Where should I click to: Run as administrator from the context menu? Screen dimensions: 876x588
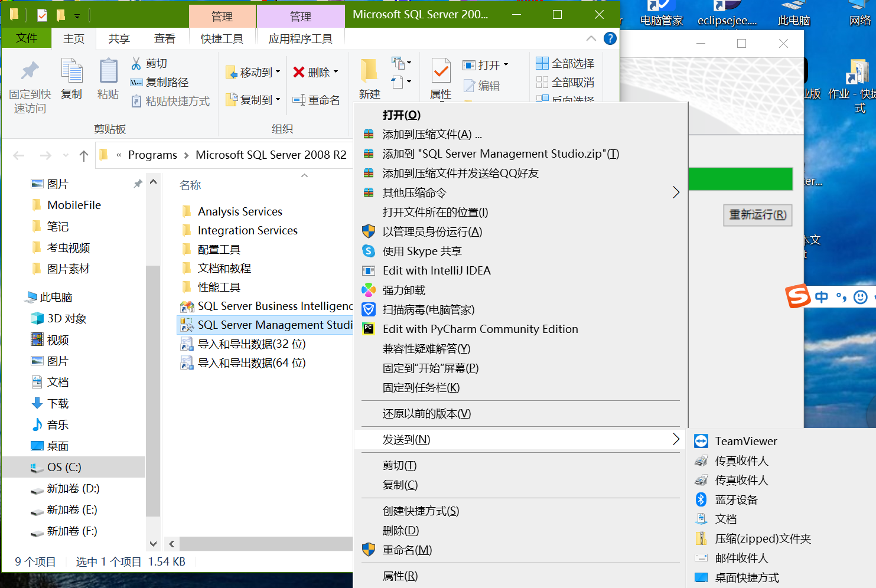click(x=432, y=231)
